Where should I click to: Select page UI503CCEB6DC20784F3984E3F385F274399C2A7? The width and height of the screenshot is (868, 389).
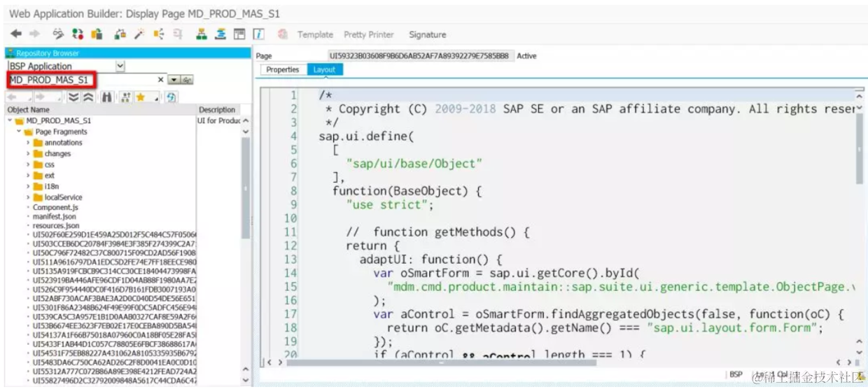point(115,244)
